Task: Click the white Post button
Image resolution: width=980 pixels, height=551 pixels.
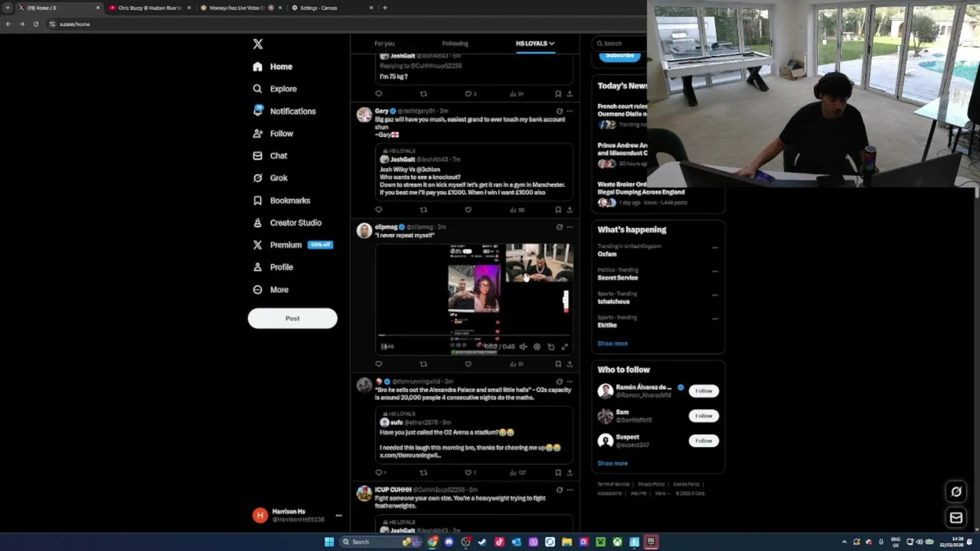Action: (292, 318)
